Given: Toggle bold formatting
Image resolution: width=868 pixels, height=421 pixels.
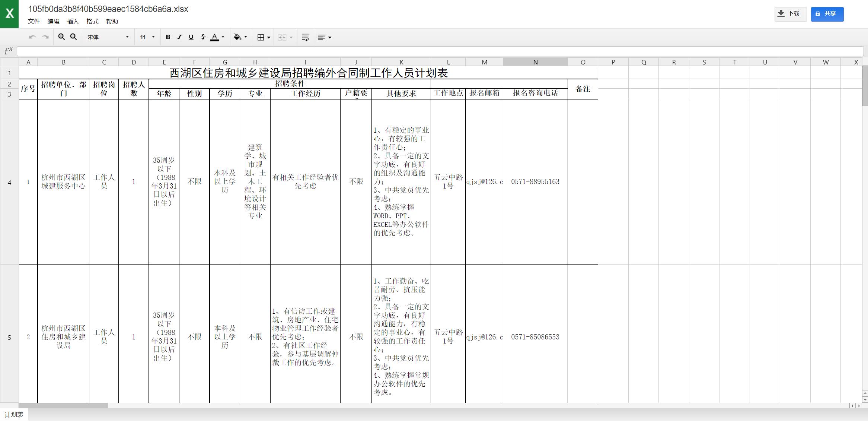Looking at the screenshot, I should click(x=168, y=37).
